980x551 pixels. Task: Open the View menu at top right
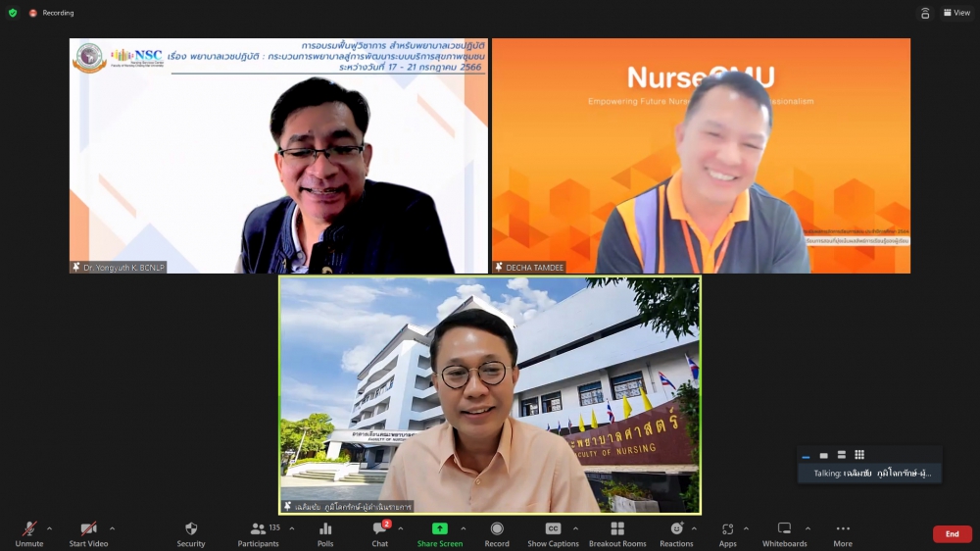[955, 13]
